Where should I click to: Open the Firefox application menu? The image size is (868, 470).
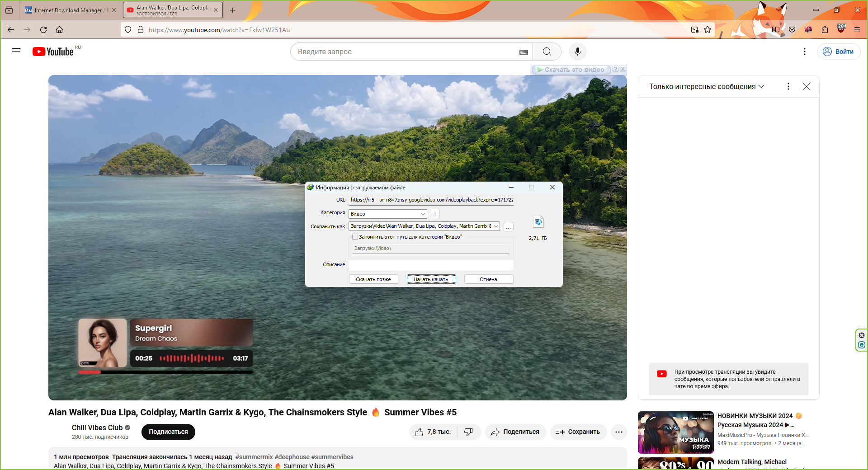click(857, 30)
